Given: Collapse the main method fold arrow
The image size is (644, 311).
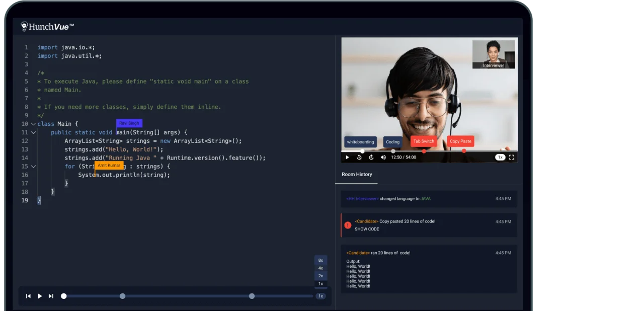Looking at the screenshot, I should click(x=33, y=132).
